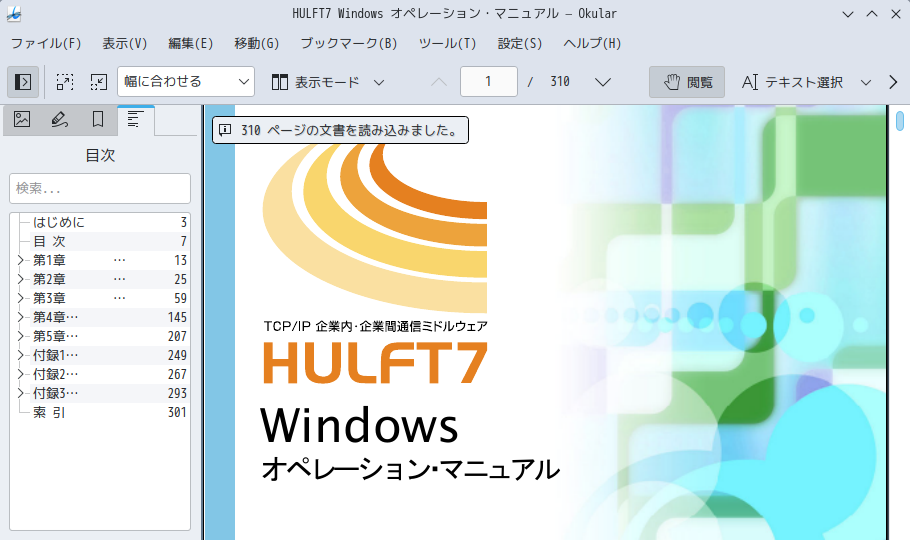Open the text selection tool dropdown arrow
The height and width of the screenshot is (540, 910).
[x=865, y=82]
